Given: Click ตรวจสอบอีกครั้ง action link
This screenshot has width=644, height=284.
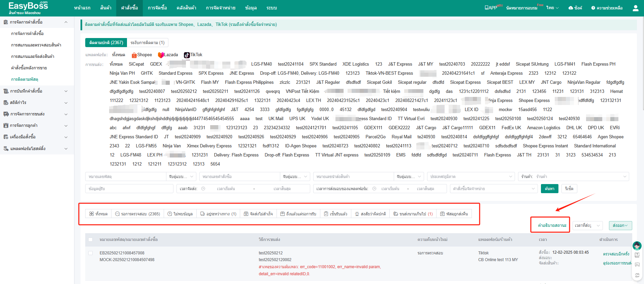Looking at the screenshot, I should tap(616, 254).
